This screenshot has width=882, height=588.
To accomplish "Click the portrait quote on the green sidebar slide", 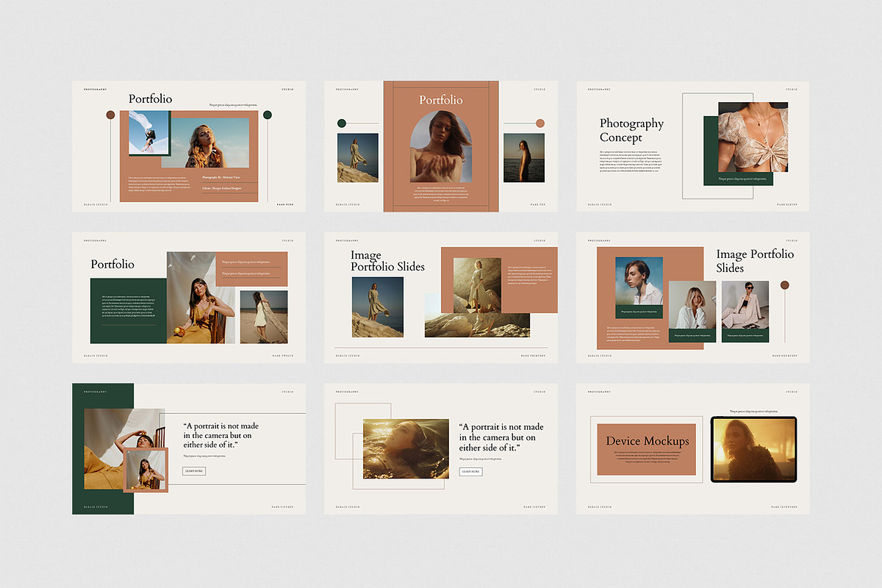I will [x=220, y=435].
